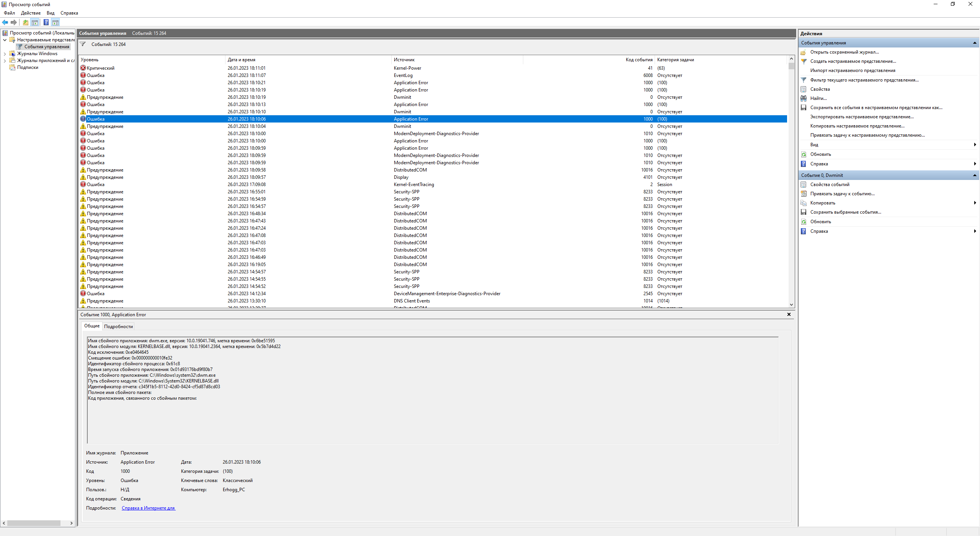
Task: Click the Up one level folder icon
Action: (25, 22)
